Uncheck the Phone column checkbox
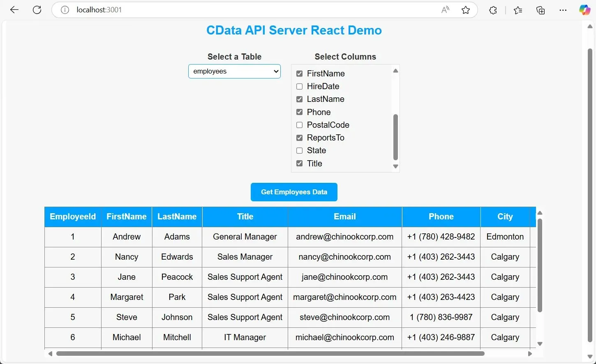This screenshot has height=364, width=596. click(300, 112)
